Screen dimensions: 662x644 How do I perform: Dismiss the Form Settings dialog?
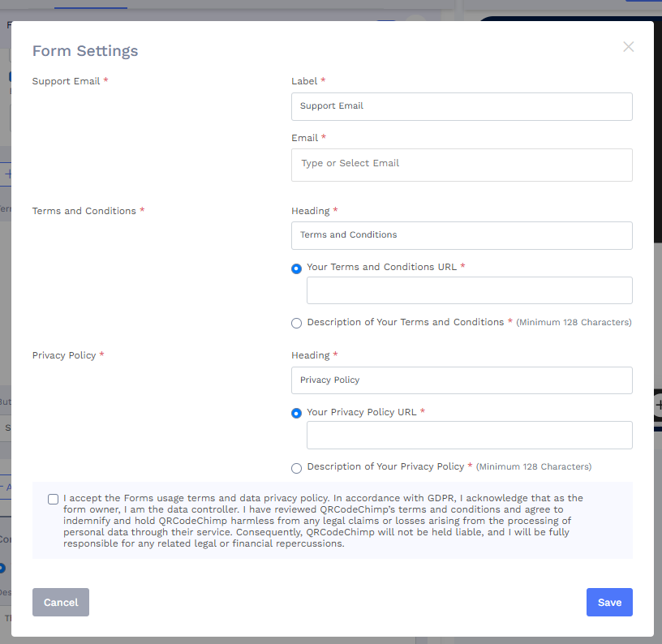(628, 46)
